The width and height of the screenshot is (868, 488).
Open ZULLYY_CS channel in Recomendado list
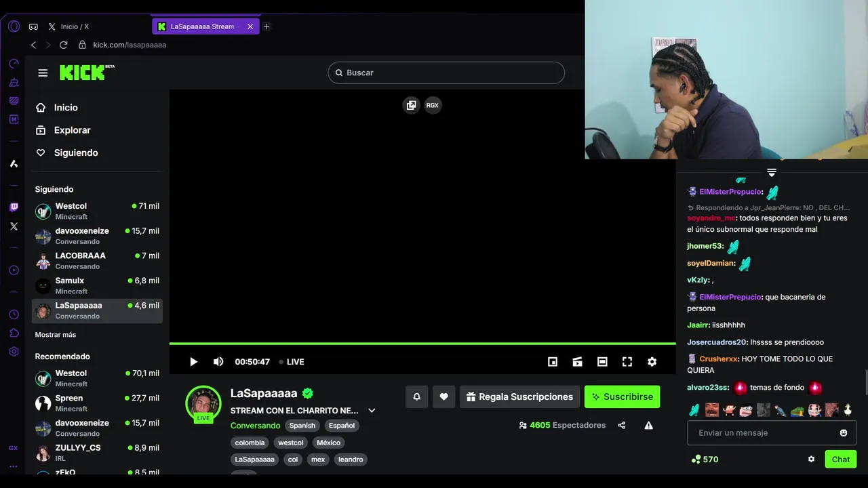pyautogui.click(x=98, y=453)
